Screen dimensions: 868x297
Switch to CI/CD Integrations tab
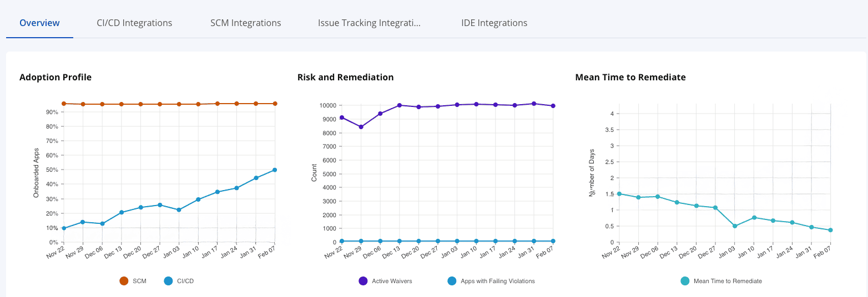click(134, 23)
